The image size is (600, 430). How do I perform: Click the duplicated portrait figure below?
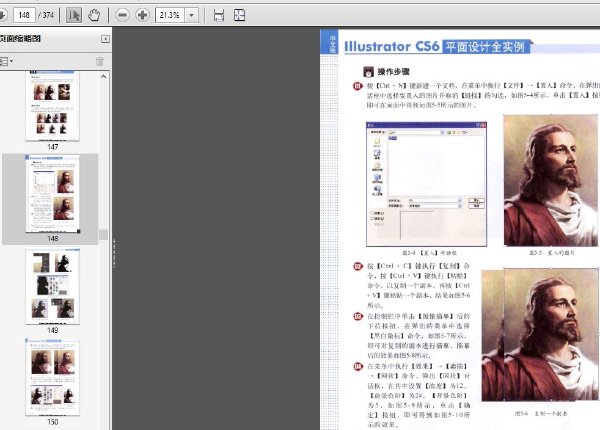tap(540, 335)
